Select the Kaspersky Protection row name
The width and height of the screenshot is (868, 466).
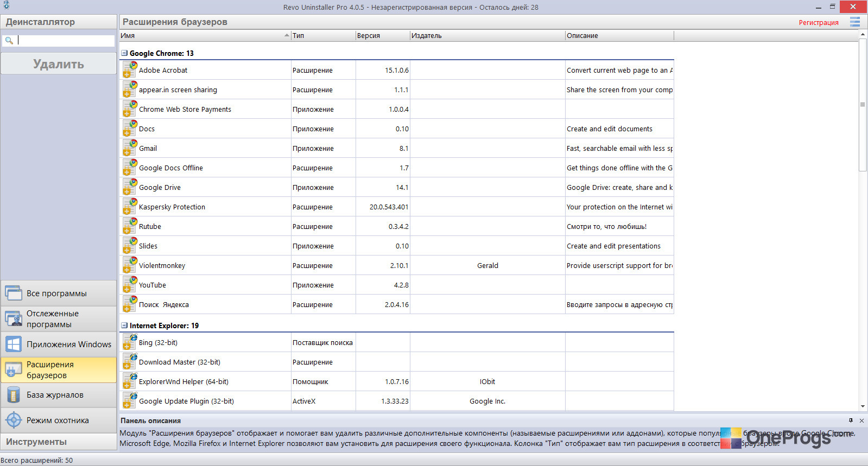coord(172,207)
